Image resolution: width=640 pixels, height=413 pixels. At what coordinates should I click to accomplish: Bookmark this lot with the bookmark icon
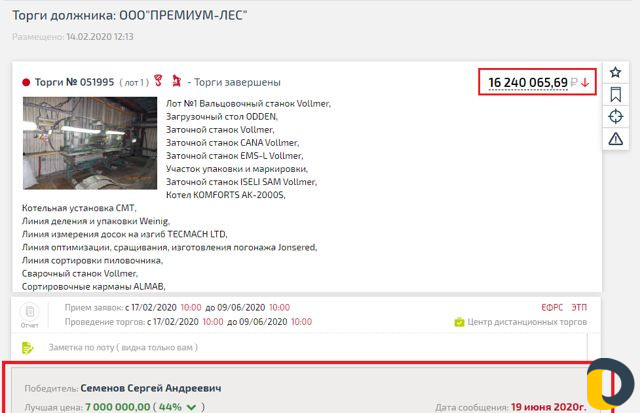pyautogui.click(x=616, y=94)
